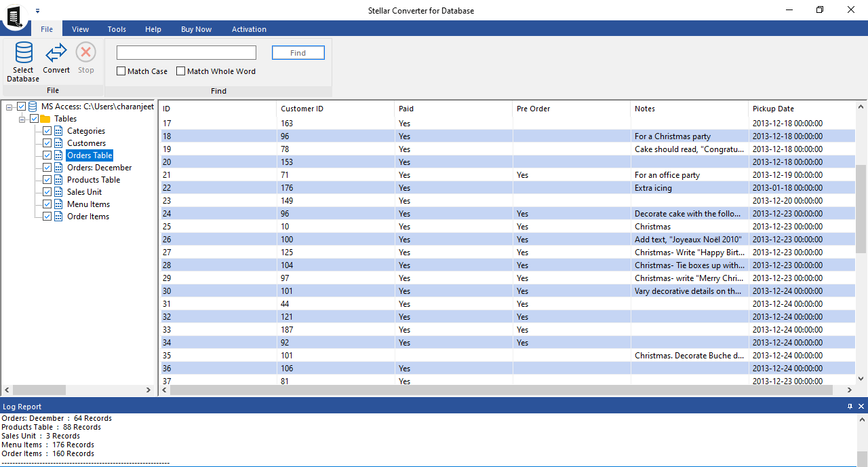The height and width of the screenshot is (467, 868).
Task: Enable the Match Case checkbox
Action: [121, 71]
